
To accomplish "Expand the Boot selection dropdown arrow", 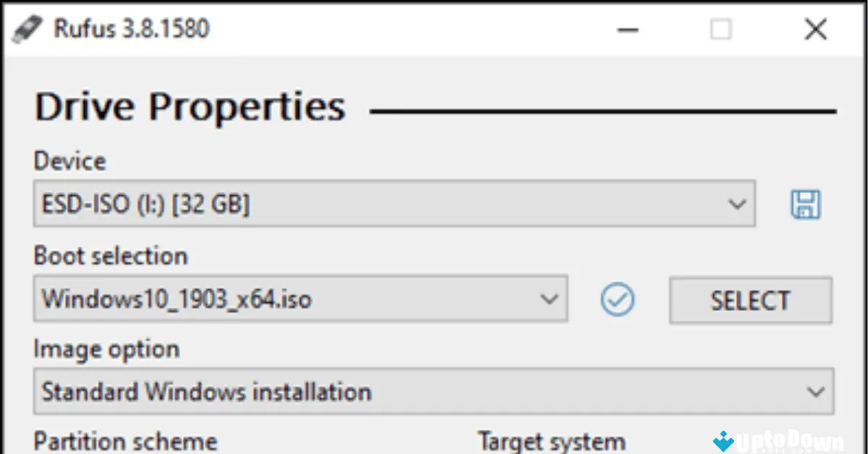I will click(551, 299).
